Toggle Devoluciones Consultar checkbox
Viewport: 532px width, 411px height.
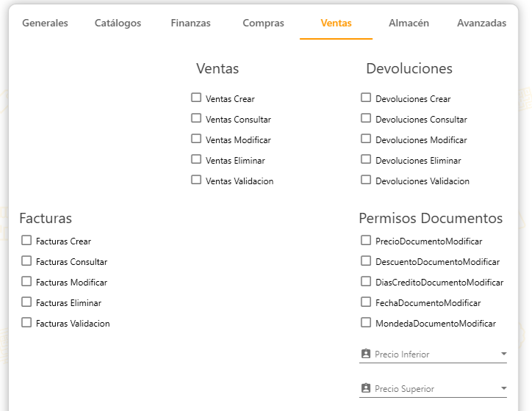[x=366, y=118]
